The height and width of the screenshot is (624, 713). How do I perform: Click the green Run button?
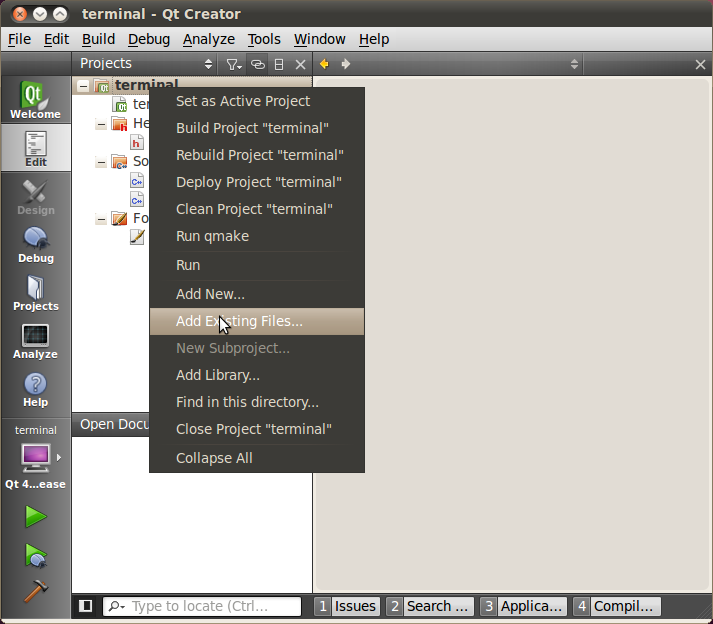pos(35,517)
